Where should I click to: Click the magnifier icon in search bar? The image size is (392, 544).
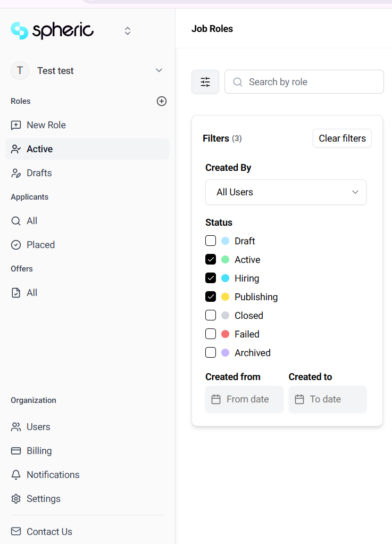pyautogui.click(x=238, y=82)
